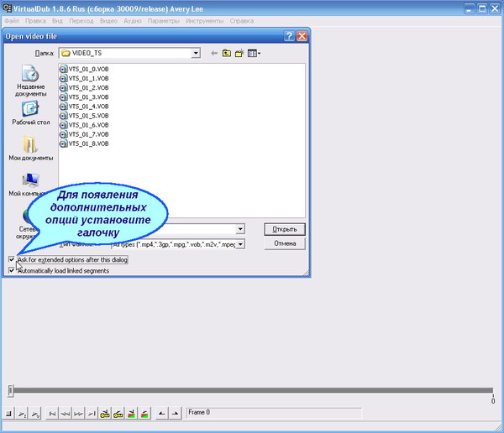This screenshot has height=433, width=504.
Task: Create a new folder in the dialog
Action: click(x=239, y=54)
